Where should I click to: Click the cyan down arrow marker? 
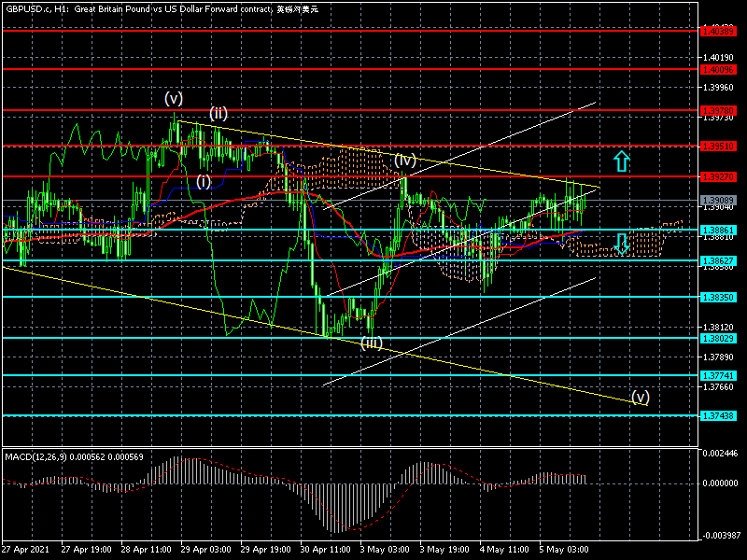coord(622,244)
